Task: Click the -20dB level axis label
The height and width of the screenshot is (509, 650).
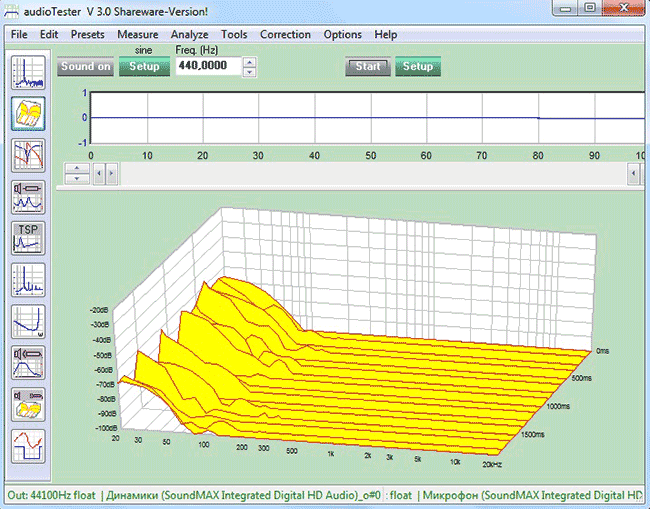Action: 99,310
